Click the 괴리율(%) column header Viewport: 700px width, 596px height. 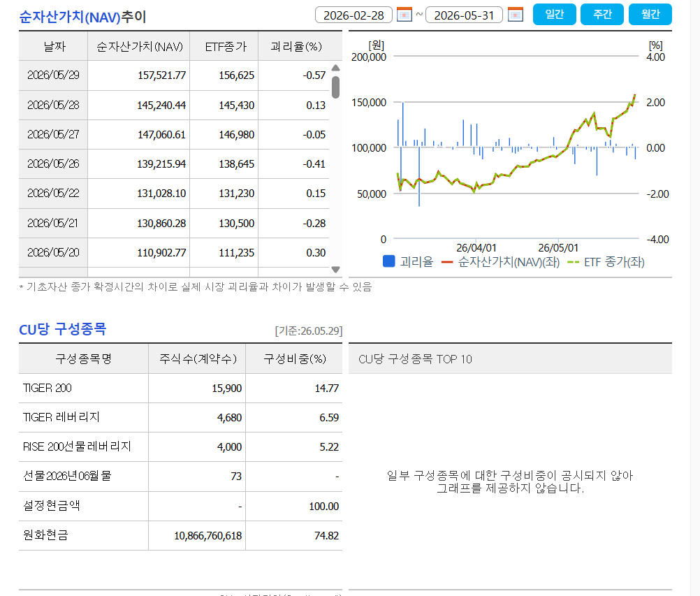[x=296, y=46]
